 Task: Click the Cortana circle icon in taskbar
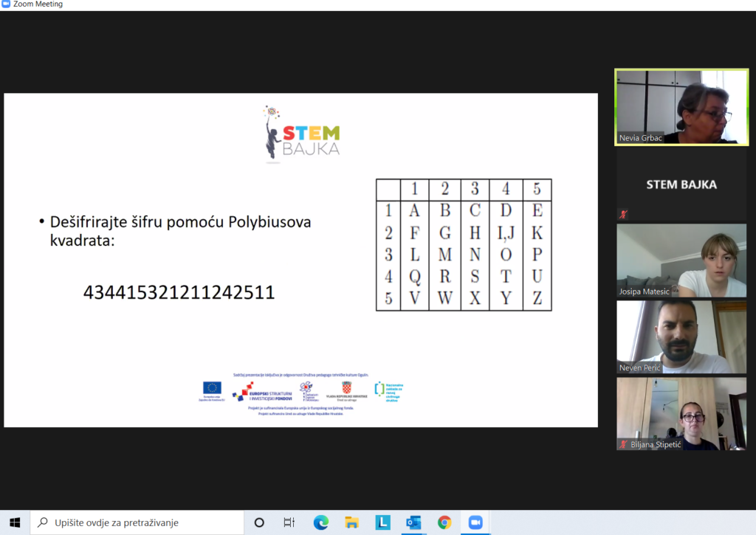[259, 522]
